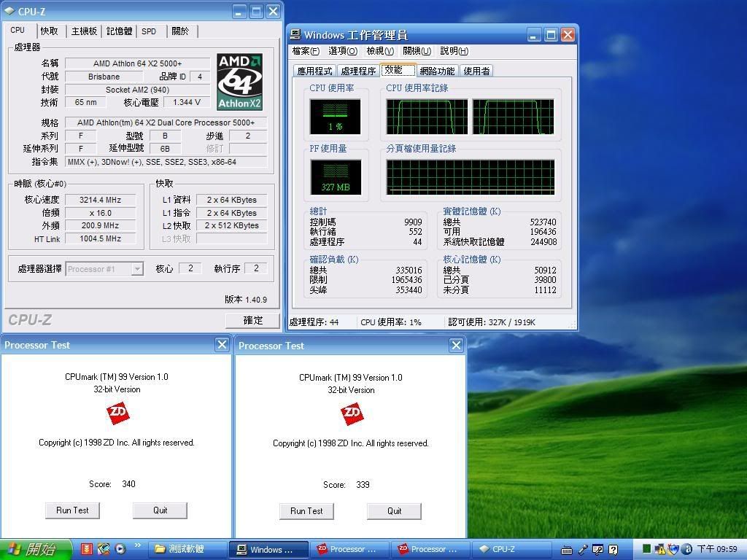Open the Processor #1 selection dropdown
This screenshot has height=560, width=747.
137,269
